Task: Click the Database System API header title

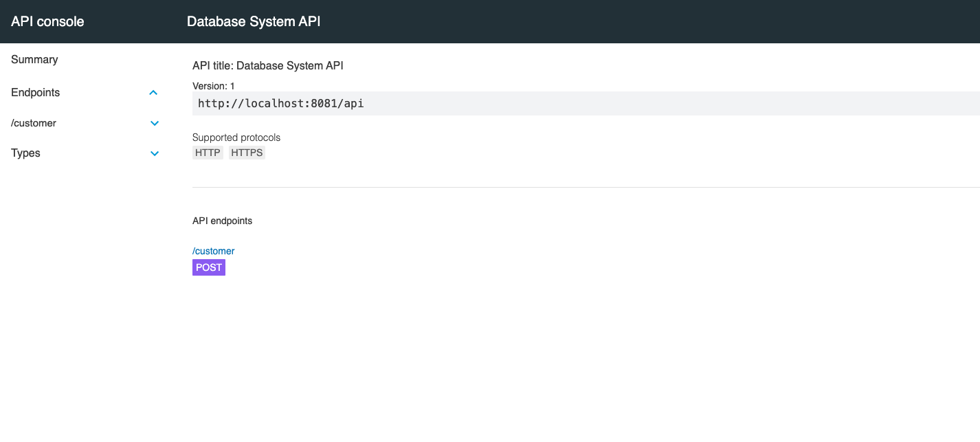Action: tap(254, 21)
